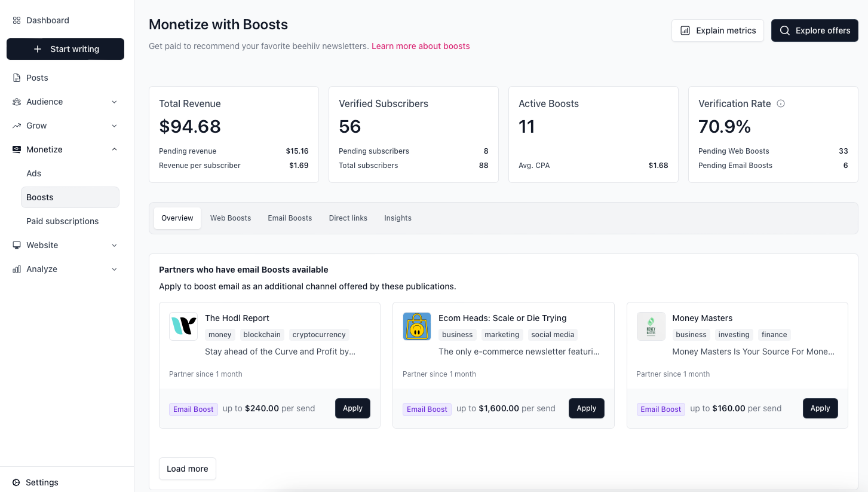The image size is (868, 492).
Task: Click the Hodl Report logo thumbnail
Action: pos(183,326)
